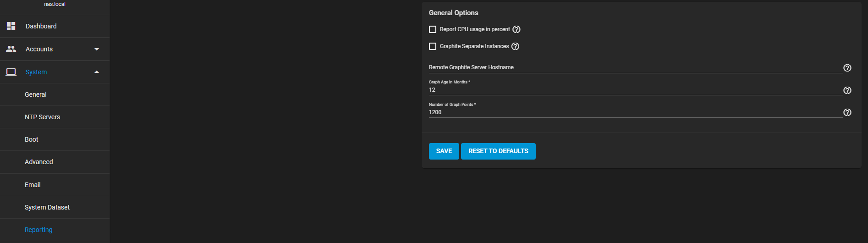Screen dimensions: 868x243
Task: Show help for Graph Age in Months
Action: pyautogui.click(x=847, y=90)
